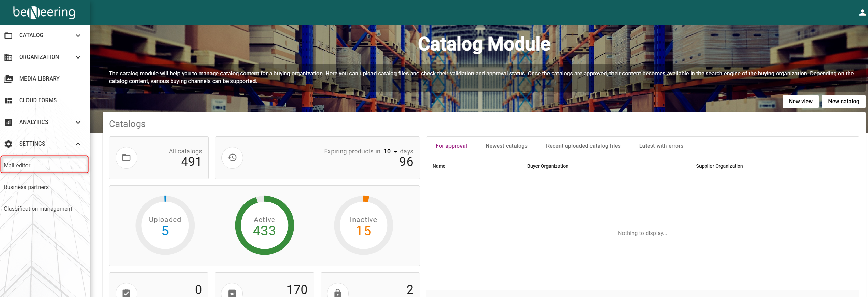This screenshot has height=297, width=868.
Task: Click the New view button
Action: point(800,102)
